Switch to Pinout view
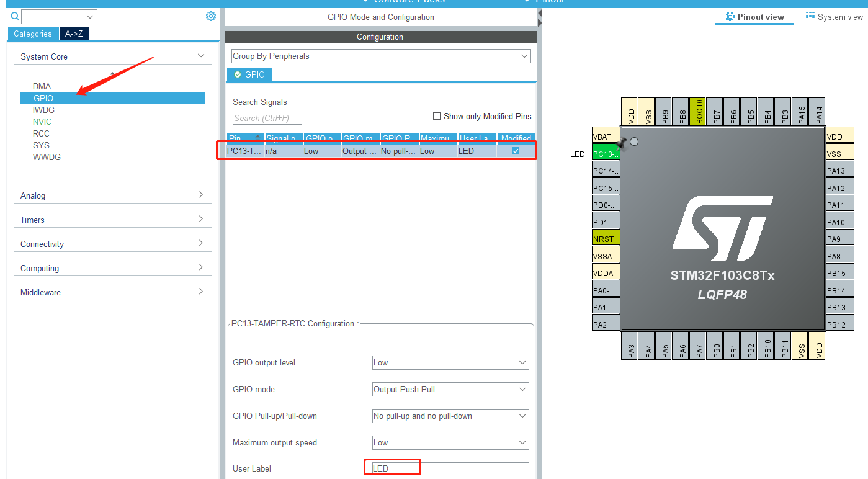The height and width of the screenshot is (479, 868). [x=754, y=17]
